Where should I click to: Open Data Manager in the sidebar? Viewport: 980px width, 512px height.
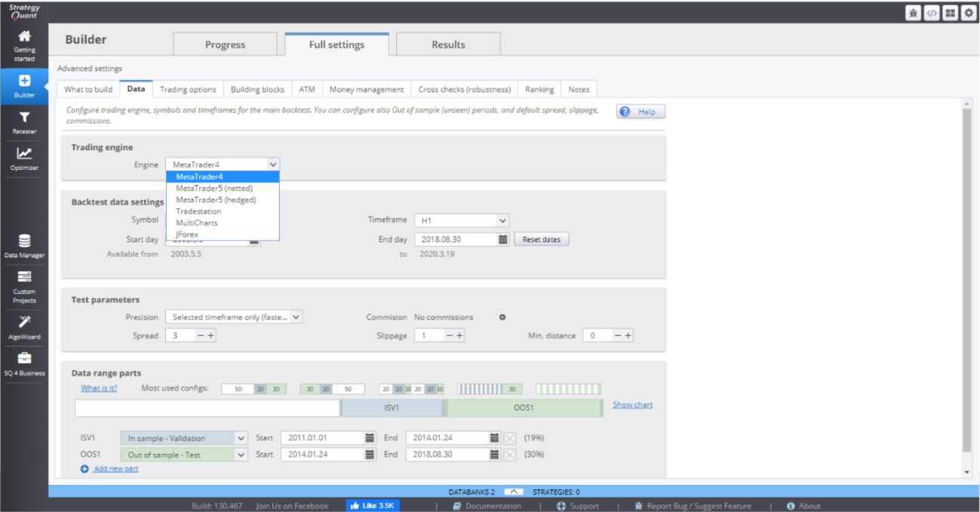(x=24, y=246)
